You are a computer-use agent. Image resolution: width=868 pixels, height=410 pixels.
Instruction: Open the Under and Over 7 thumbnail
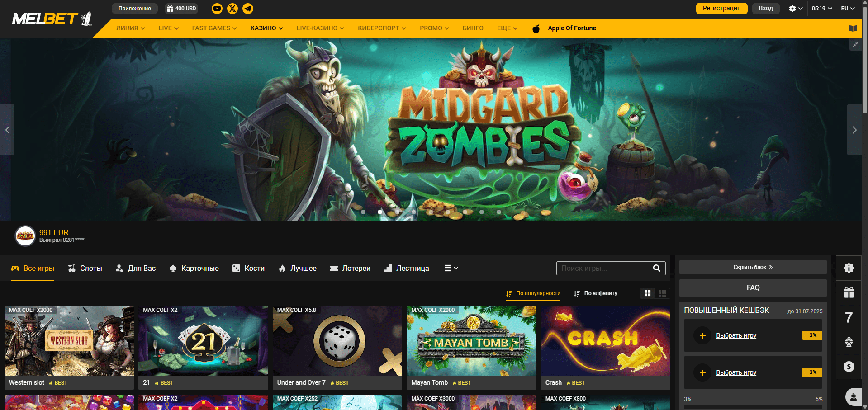[337, 341]
